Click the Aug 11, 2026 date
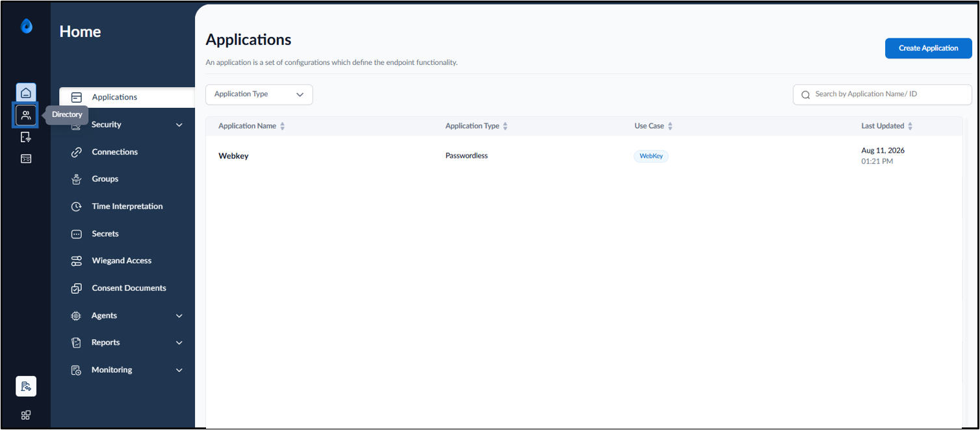The image size is (980, 430). 883,151
